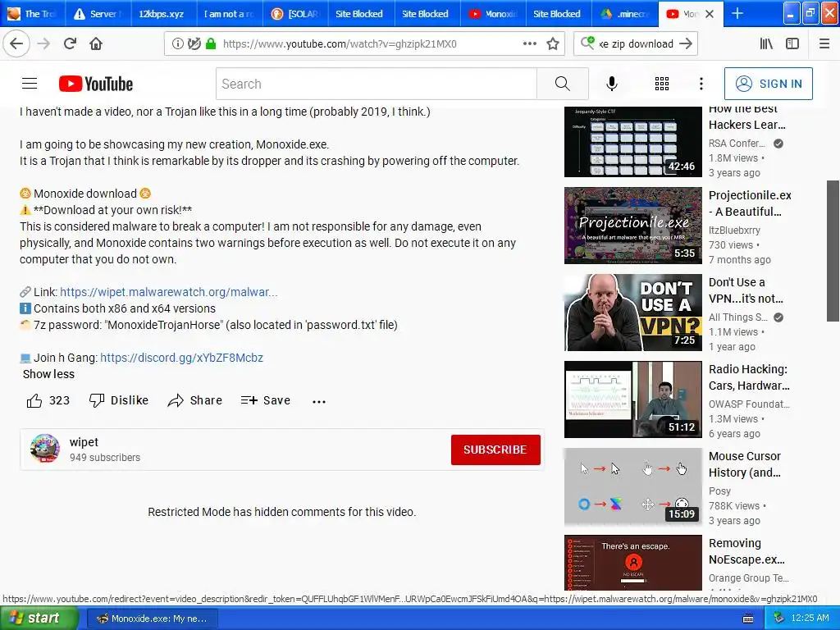Click the Share button
The height and width of the screenshot is (630, 840).
pyautogui.click(x=195, y=400)
